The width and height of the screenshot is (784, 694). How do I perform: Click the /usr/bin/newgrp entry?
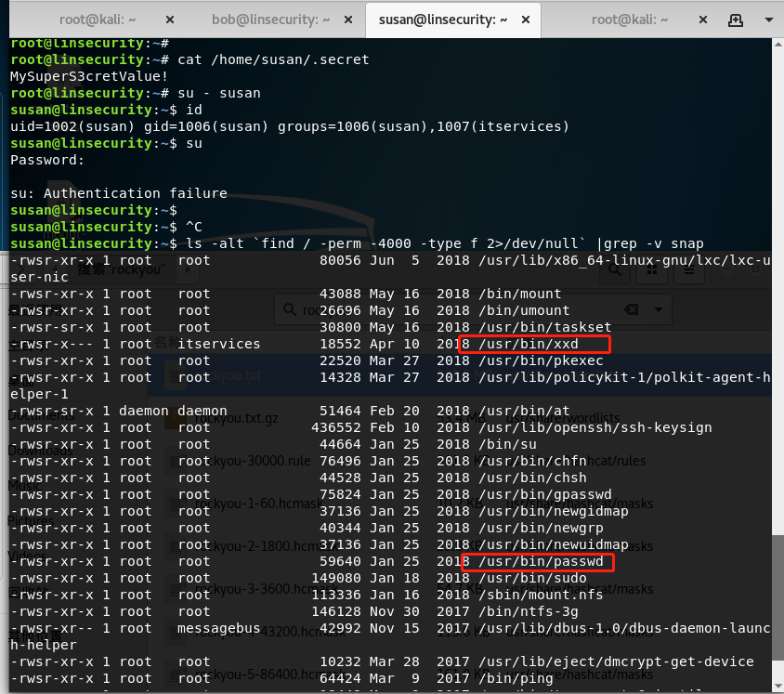[541, 529]
